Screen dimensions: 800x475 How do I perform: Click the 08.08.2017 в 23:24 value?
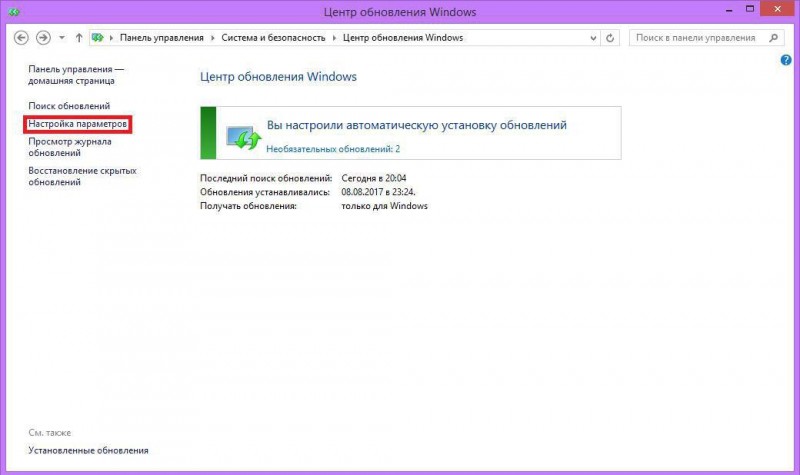point(378,192)
